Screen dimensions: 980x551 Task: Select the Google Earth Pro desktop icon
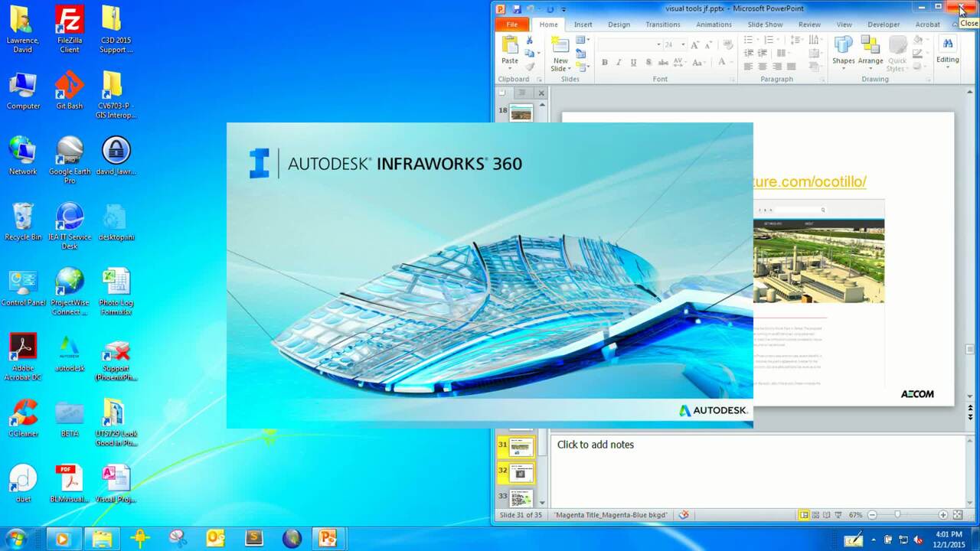pos(70,161)
